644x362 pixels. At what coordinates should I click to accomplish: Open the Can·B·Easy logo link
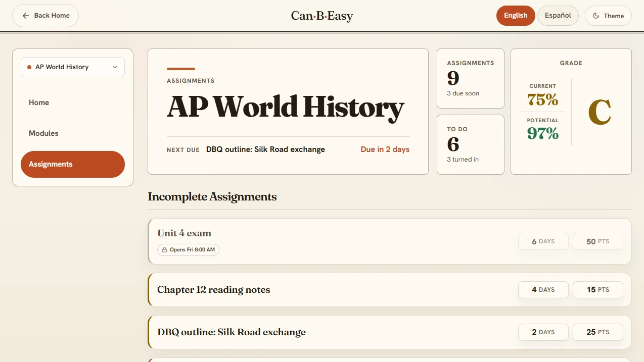click(322, 16)
